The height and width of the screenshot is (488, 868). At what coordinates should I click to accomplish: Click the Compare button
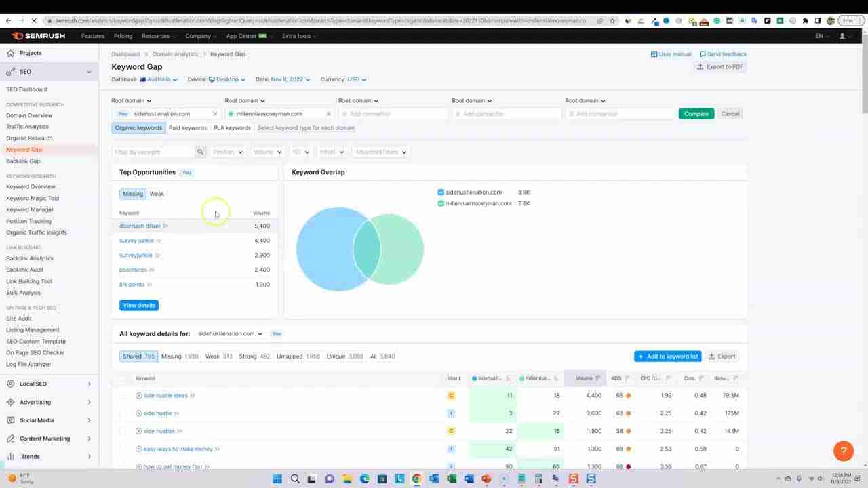(696, 113)
